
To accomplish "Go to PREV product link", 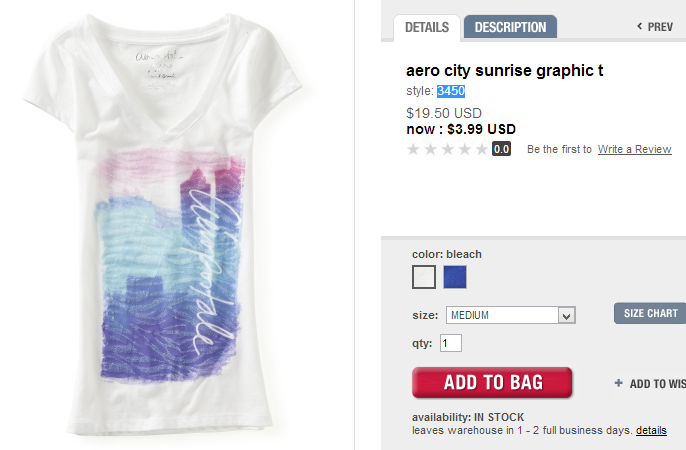I will click(x=655, y=27).
